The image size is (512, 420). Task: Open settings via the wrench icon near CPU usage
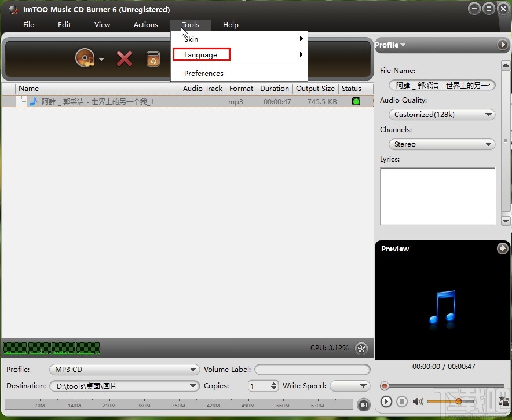361,348
